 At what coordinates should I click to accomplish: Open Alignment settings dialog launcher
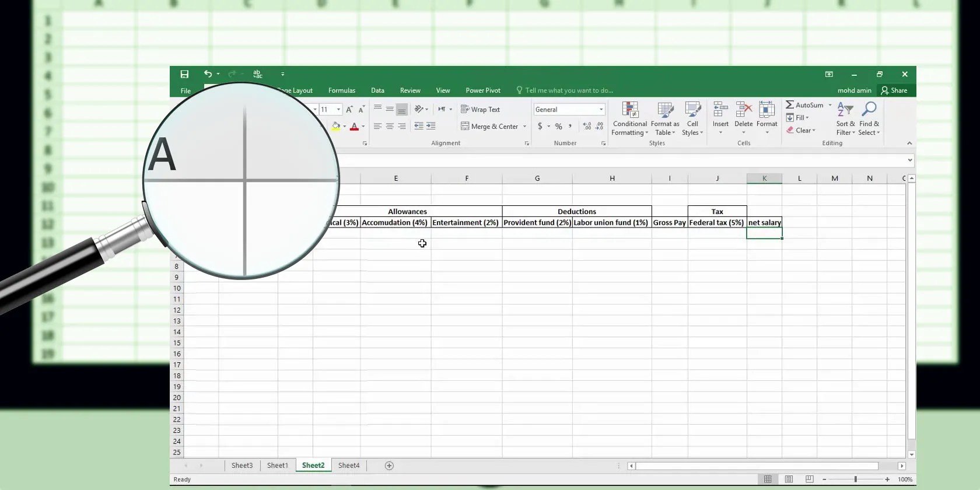point(527,143)
